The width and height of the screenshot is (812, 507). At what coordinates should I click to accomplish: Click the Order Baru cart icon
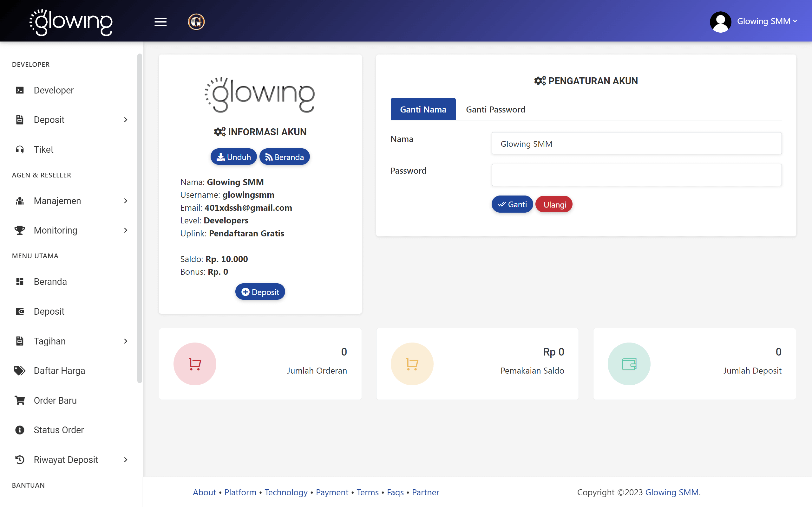tap(19, 400)
